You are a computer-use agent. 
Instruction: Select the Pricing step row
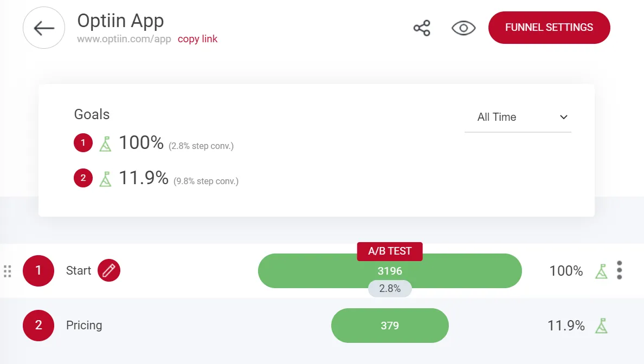84,326
